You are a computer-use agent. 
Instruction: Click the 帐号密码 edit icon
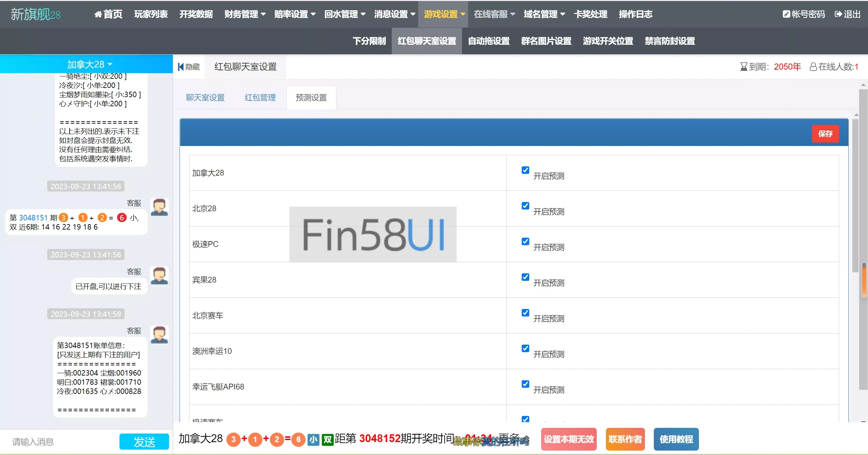tap(786, 14)
